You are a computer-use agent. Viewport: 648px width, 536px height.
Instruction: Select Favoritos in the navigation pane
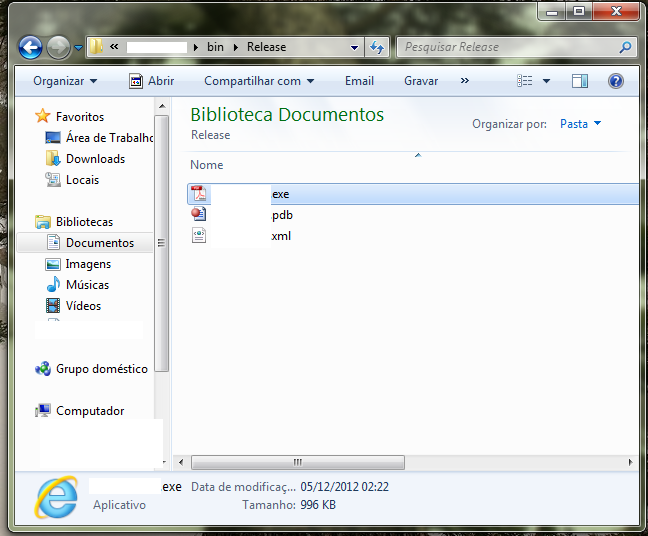click(80, 117)
